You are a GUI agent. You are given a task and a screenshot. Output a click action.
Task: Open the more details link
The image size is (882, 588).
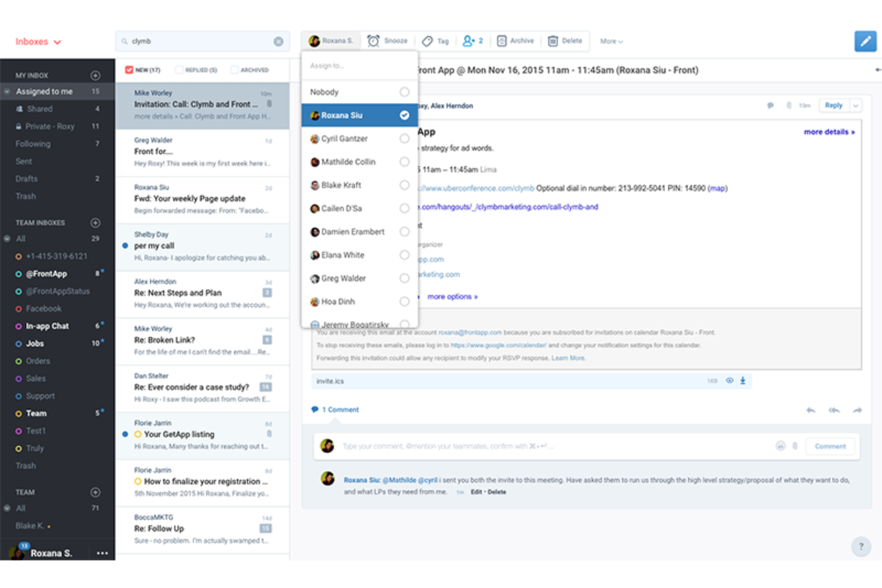click(828, 131)
